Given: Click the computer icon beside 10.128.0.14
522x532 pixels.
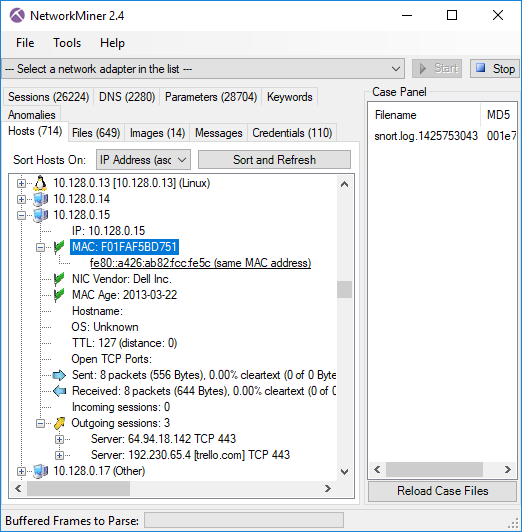Looking at the screenshot, I should pos(40,199).
